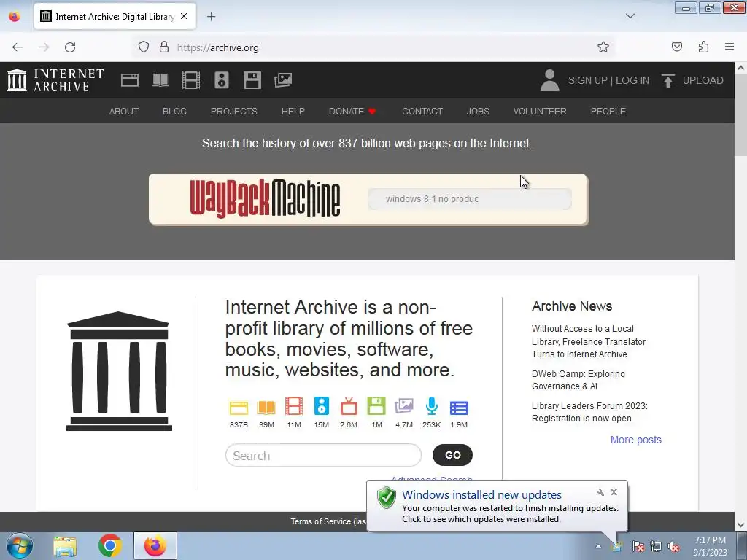Close the Windows updates notification balloon
The height and width of the screenshot is (560, 747).
point(614,492)
